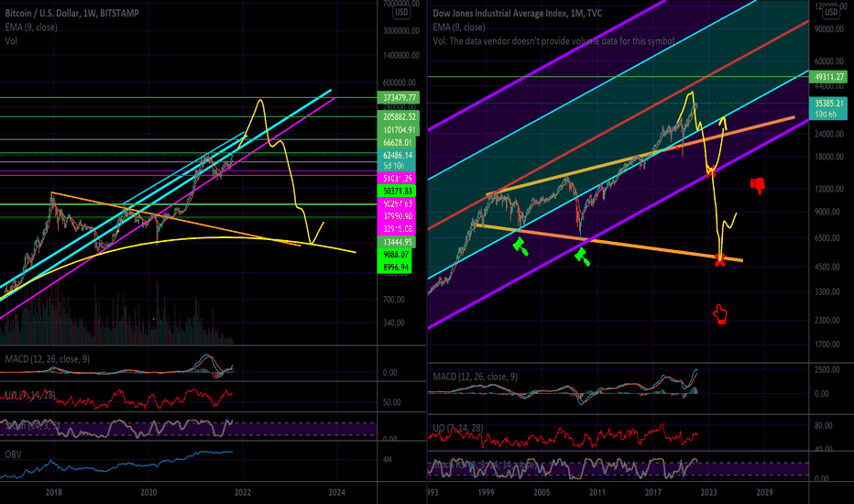Click the 2023 label on Dow time axis
Image resolution: width=854 pixels, height=504 pixels.
tap(708, 493)
